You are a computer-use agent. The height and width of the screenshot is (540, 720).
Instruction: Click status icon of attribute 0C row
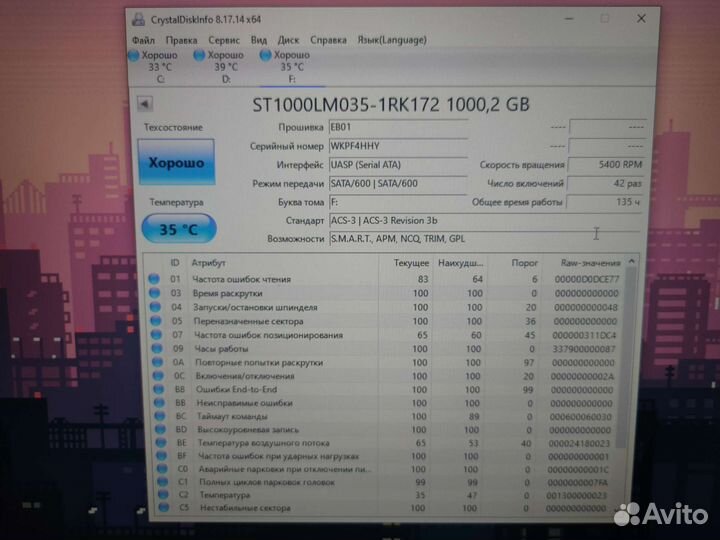[x=158, y=376]
